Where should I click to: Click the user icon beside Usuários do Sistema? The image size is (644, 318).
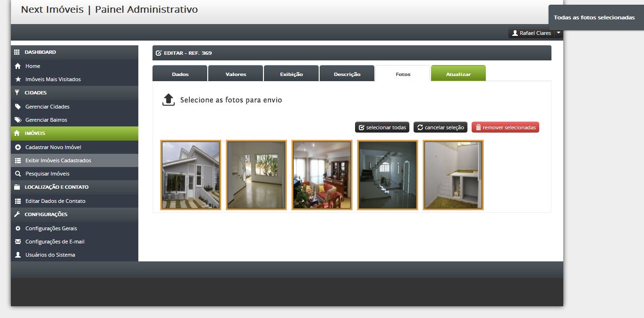coord(18,255)
